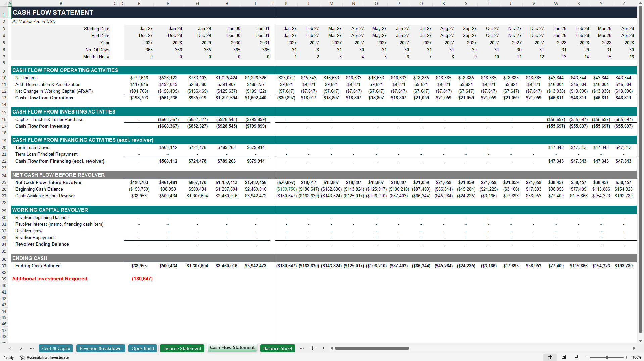Zoom in with plus icon
The height and width of the screenshot is (361, 644).
(x=626, y=357)
